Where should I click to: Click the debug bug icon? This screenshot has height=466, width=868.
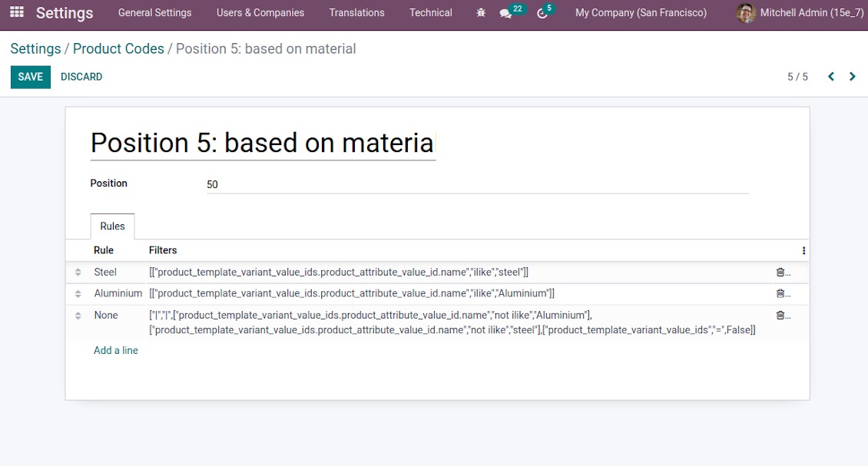481,13
